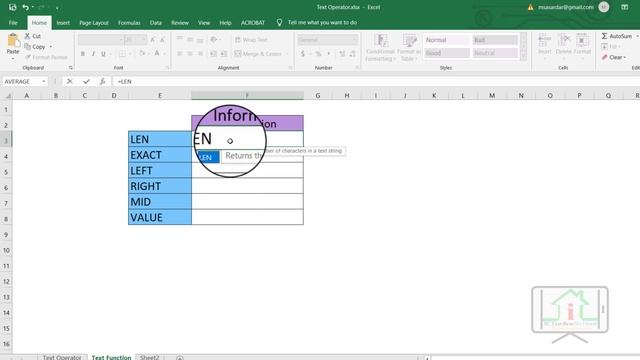The width and height of the screenshot is (640, 360).
Task: Click the Copy button
Action: coord(35,47)
